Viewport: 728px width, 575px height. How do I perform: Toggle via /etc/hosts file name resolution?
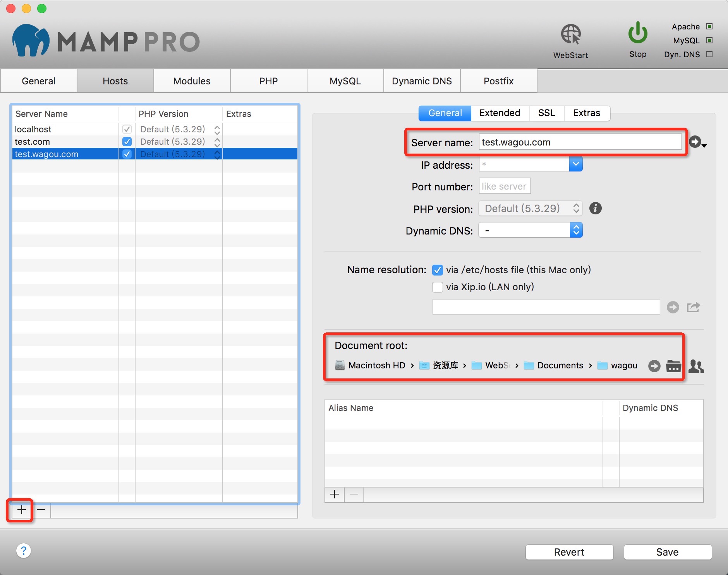pyautogui.click(x=438, y=270)
